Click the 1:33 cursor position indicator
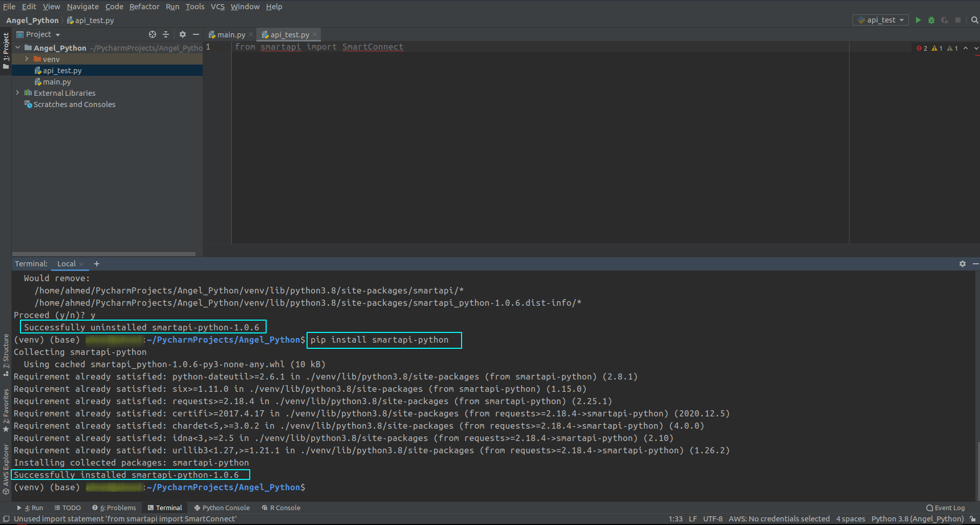This screenshot has width=980, height=525. tap(676, 519)
